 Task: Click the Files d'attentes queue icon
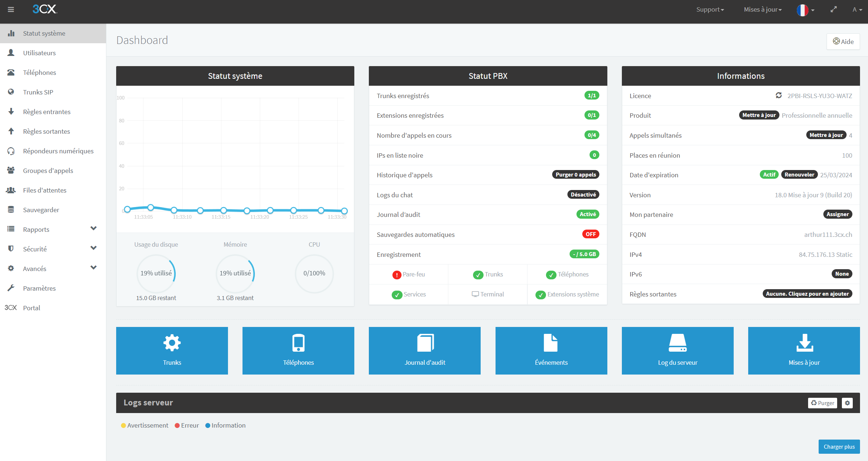tap(11, 190)
